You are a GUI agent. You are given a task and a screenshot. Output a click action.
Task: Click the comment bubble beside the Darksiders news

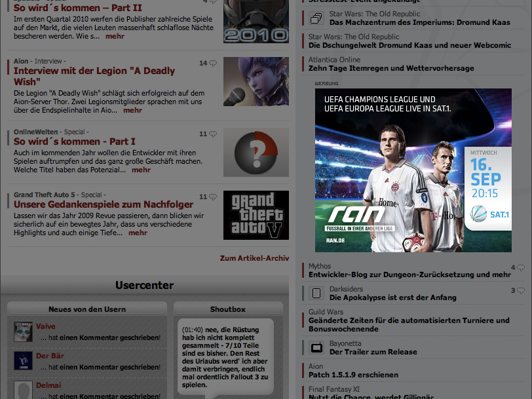pyautogui.click(x=518, y=291)
